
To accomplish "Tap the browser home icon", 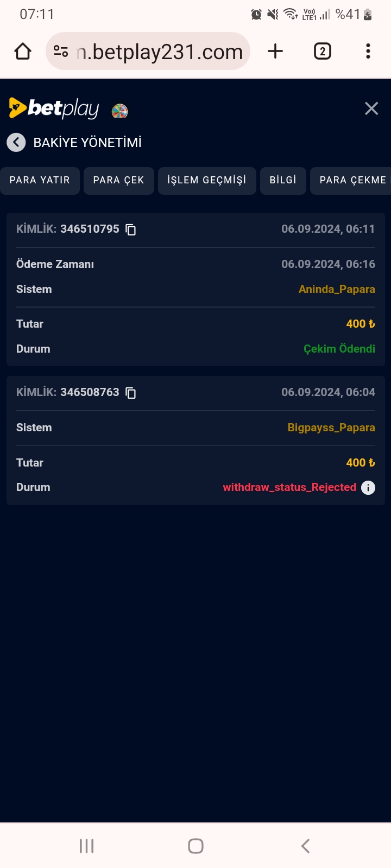I will pos(23,52).
